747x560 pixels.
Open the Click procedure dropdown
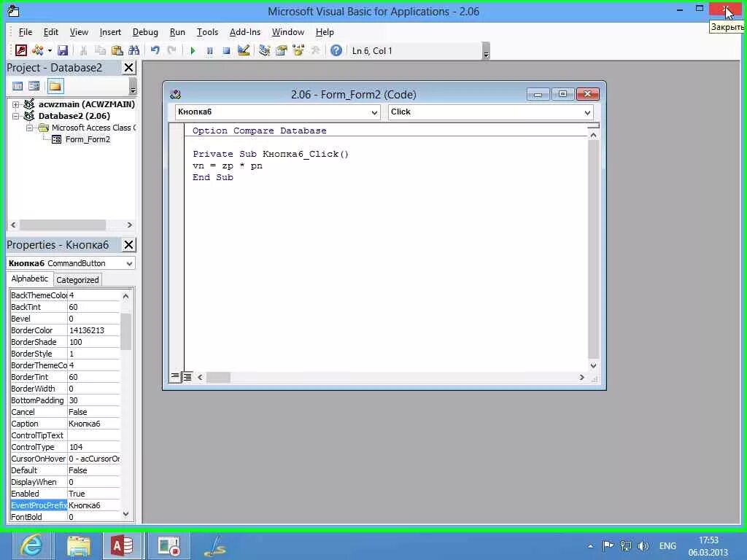pyautogui.click(x=587, y=112)
